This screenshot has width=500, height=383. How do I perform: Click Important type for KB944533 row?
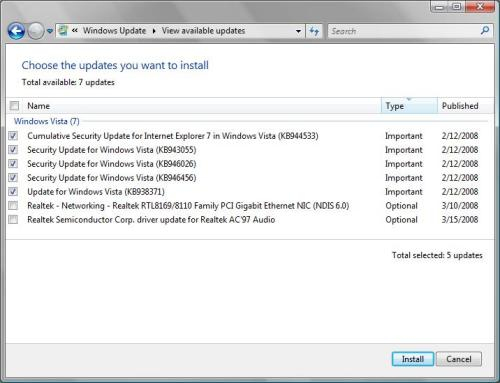(404, 136)
